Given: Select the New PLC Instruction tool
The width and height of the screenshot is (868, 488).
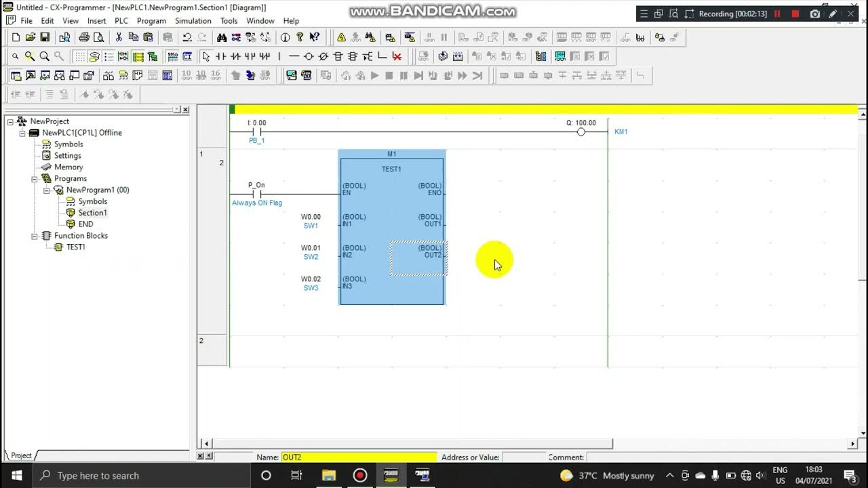Looking at the screenshot, I should point(338,56).
